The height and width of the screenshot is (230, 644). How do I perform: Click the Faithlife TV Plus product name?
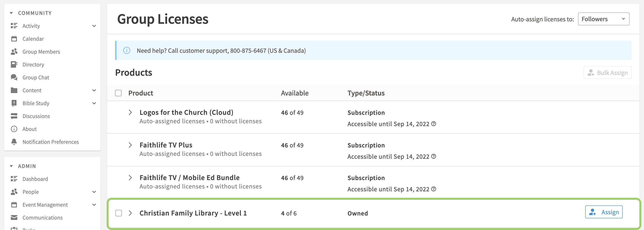coord(166,145)
